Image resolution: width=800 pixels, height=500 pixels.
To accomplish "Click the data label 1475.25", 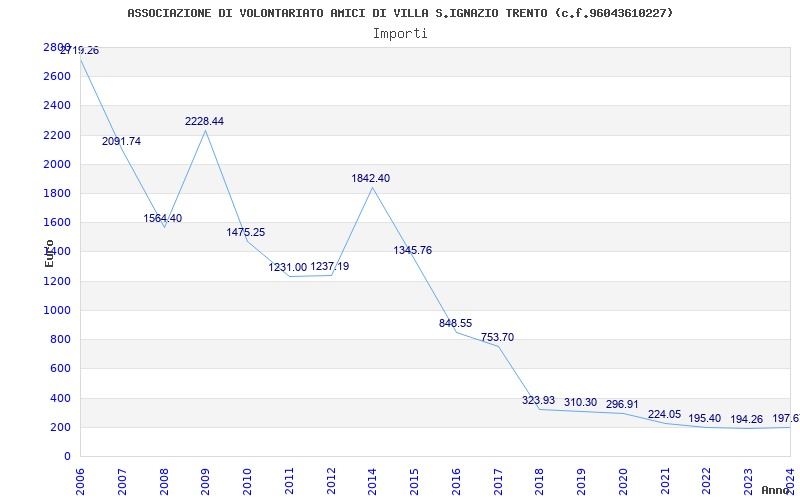I will [x=245, y=232].
